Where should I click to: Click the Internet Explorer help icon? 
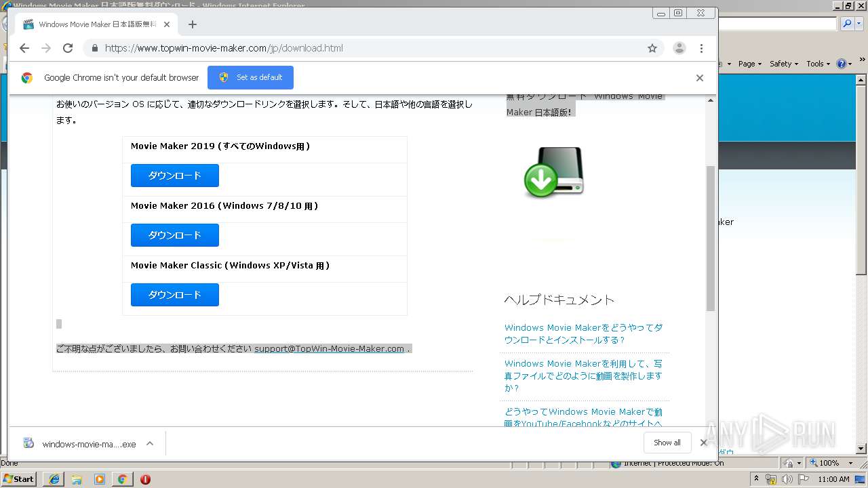(x=841, y=64)
